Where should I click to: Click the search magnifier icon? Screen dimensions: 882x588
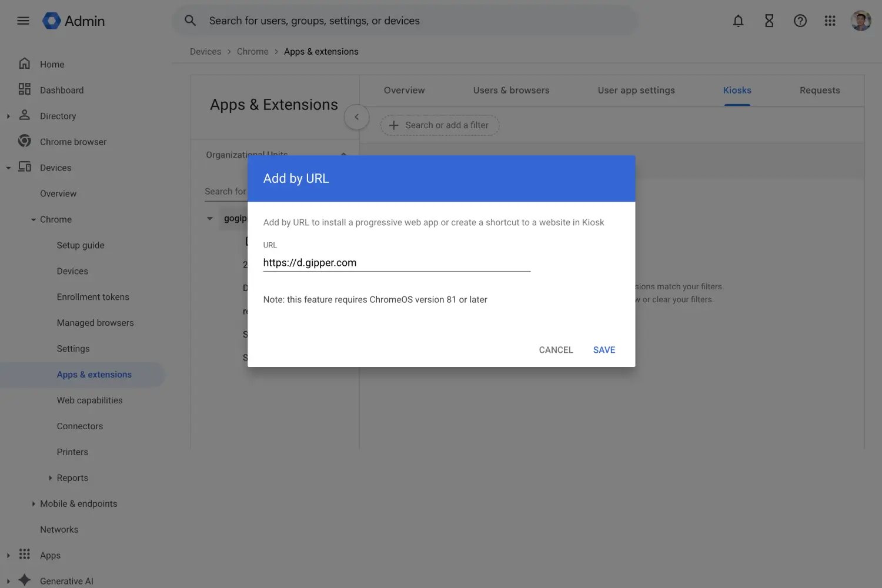click(190, 21)
